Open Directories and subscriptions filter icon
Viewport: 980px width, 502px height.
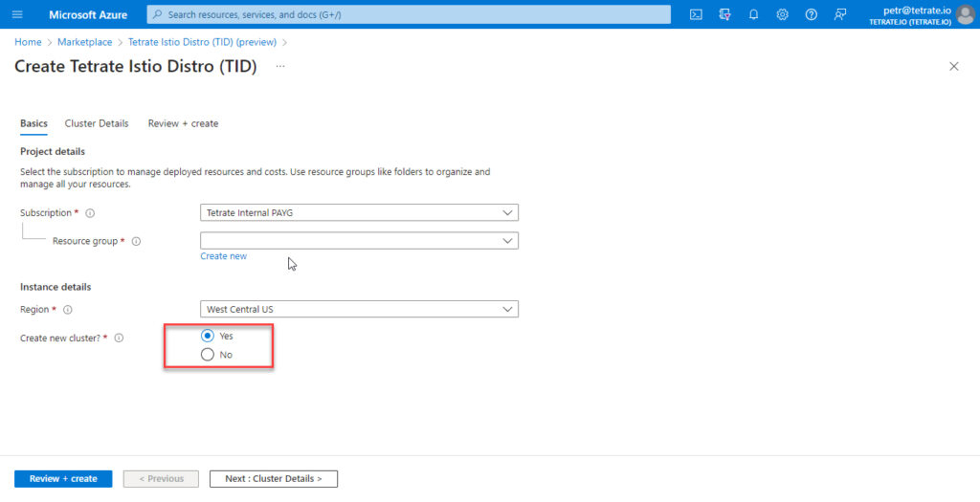coord(725,14)
